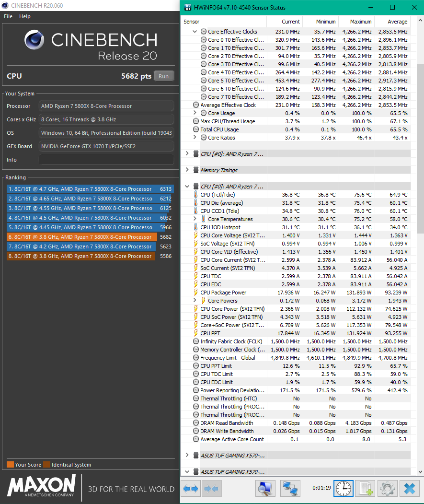
Task: Open the File menu in Cinebench
Action: point(8,16)
